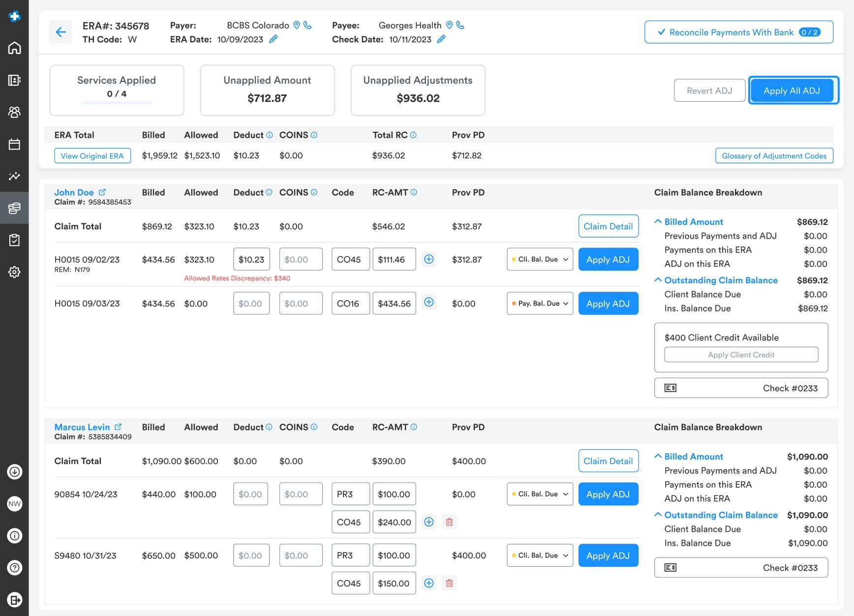Open Cli. Bal. Due dropdown for S9480

coord(540,555)
